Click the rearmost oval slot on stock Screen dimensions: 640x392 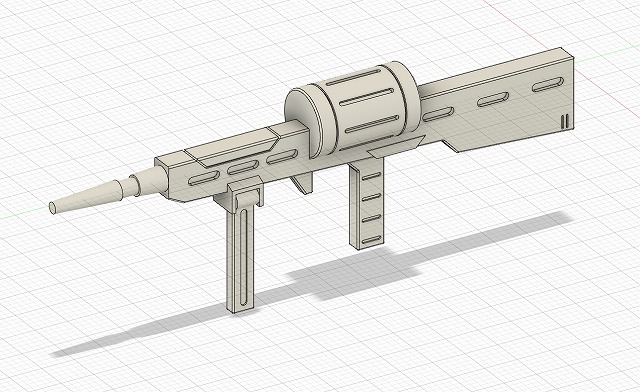[x=547, y=84]
